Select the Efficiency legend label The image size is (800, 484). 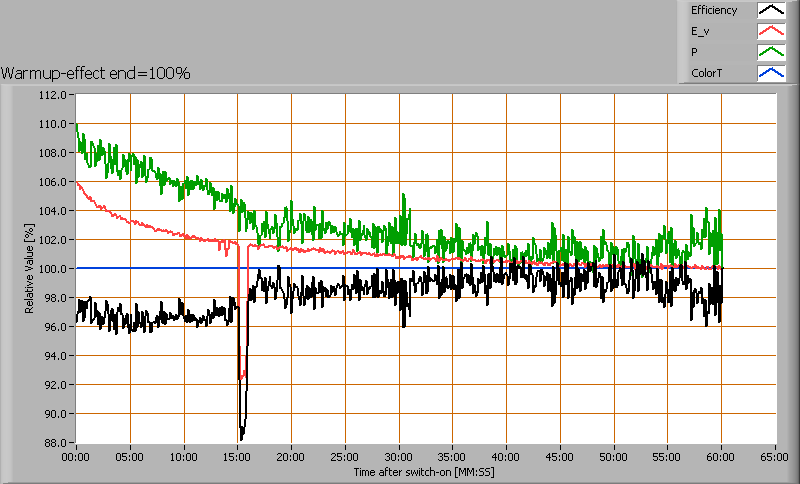[713, 11]
